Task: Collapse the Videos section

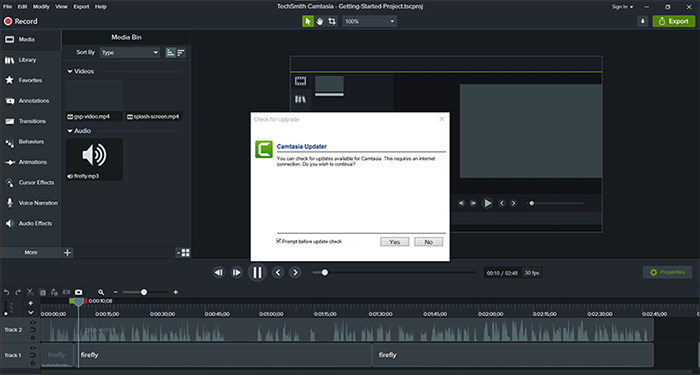Action: (70, 71)
